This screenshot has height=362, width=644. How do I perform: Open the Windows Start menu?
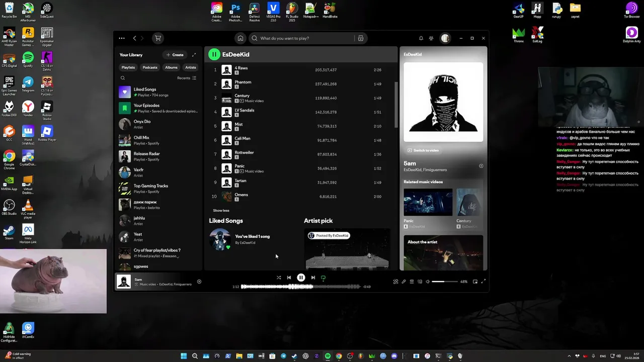(x=184, y=356)
